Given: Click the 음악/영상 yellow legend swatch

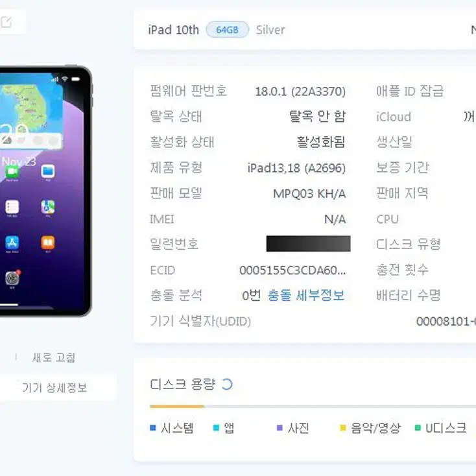Looking at the screenshot, I should 343,428.
